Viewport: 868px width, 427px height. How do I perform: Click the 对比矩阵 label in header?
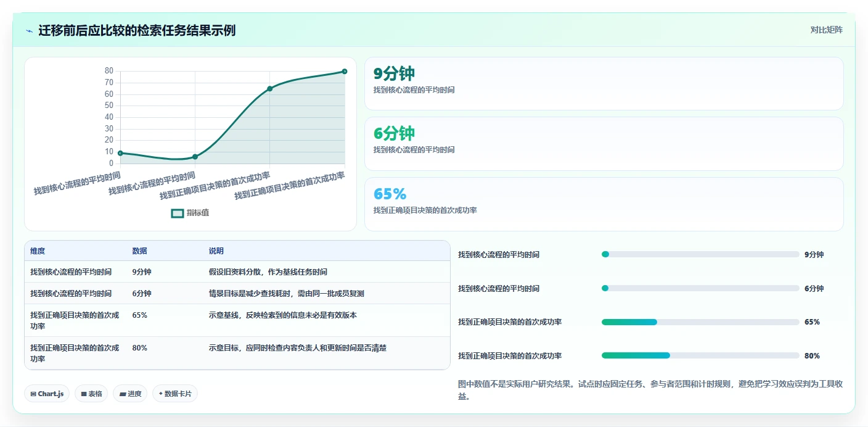[x=826, y=30]
